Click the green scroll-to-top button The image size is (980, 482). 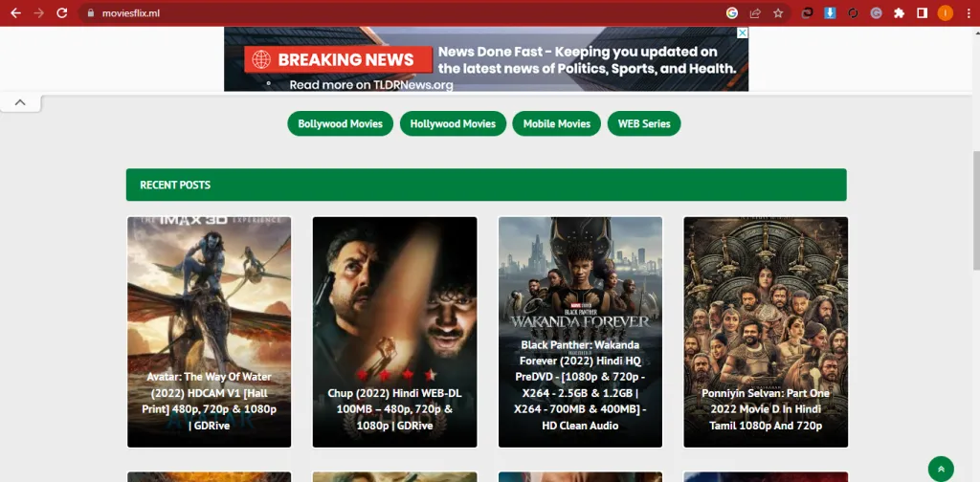941,469
